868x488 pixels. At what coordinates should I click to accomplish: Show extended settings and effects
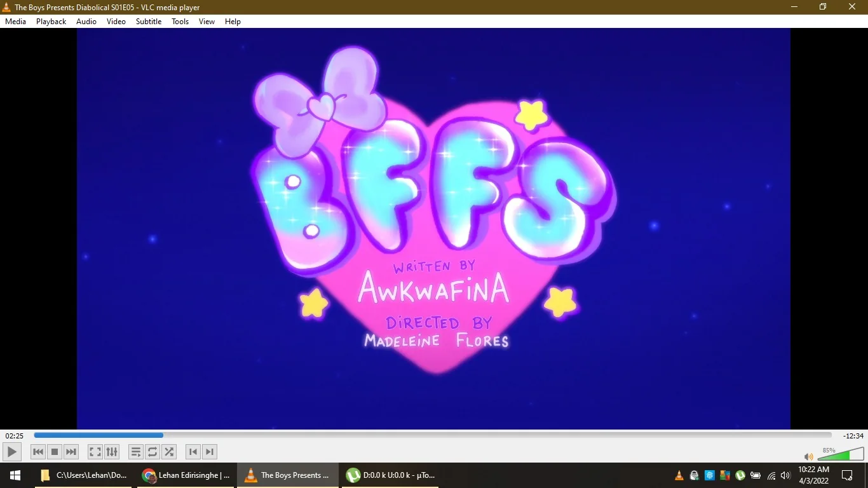[x=112, y=452]
